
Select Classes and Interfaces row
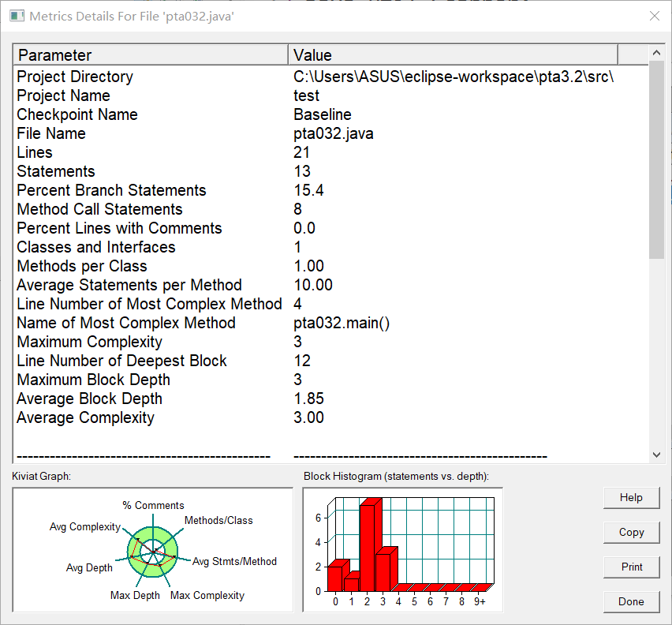(330, 247)
